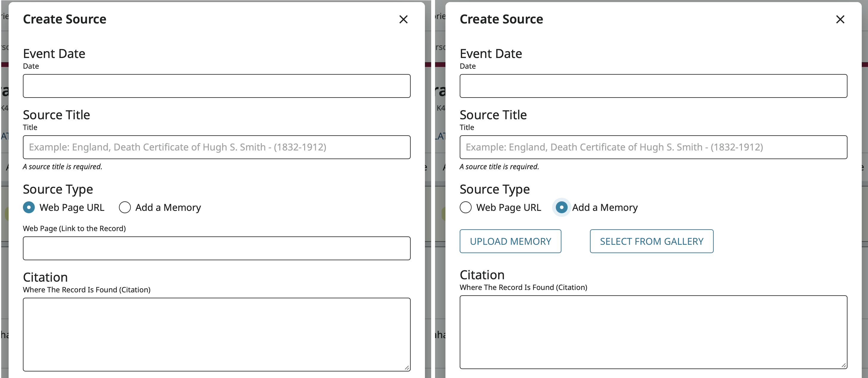The width and height of the screenshot is (868, 378).
Task: Select Web Page URL radio in left dialog
Action: coord(29,207)
